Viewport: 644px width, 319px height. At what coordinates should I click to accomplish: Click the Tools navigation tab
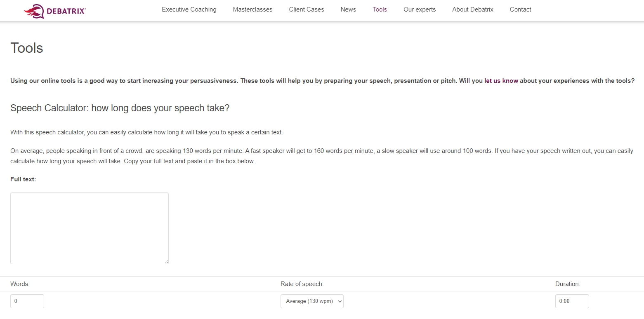point(380,9)
